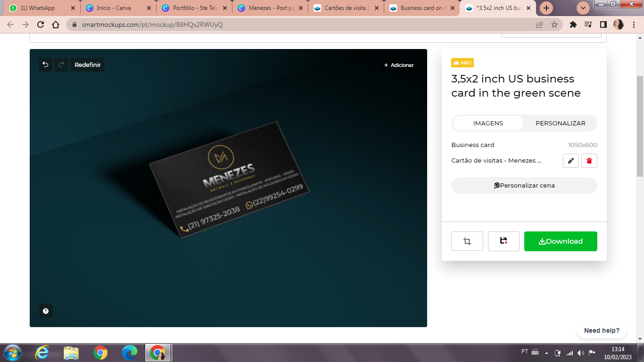Go forward in browser history
The height and width of the screenshot is (362, 644).
(25, 25)
